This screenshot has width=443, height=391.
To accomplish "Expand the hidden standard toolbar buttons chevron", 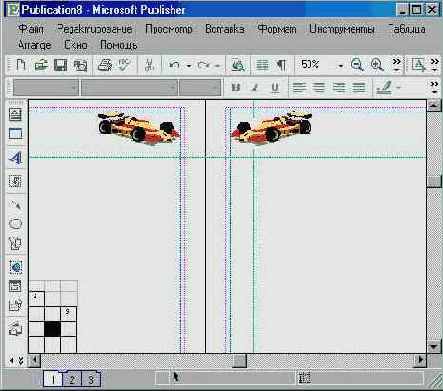I will tap(396, 65).
